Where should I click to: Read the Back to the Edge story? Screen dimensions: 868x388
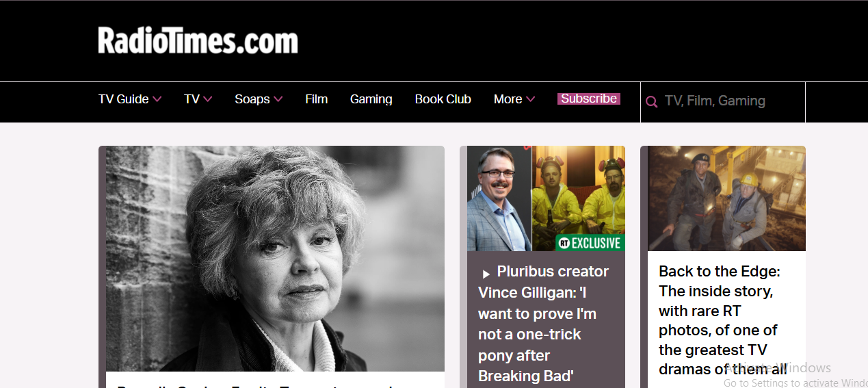coord(720,320)
